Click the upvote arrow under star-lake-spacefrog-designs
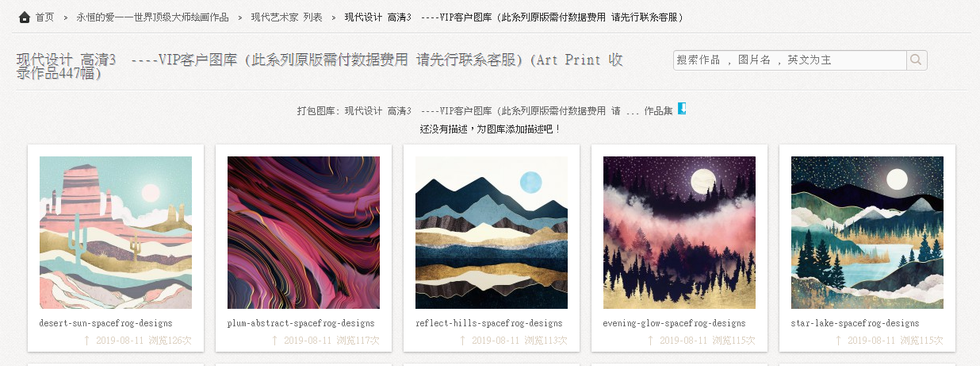The height and width of the screenshot is (366, 980). 839,341
